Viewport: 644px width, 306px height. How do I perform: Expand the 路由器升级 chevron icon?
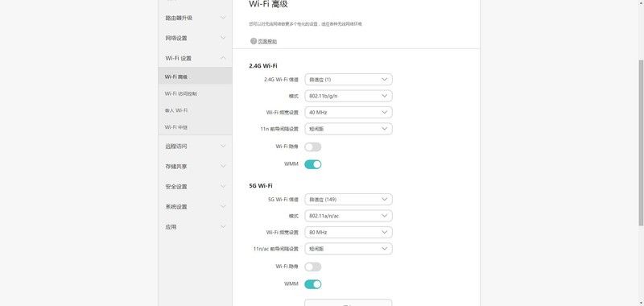(223, 18)
